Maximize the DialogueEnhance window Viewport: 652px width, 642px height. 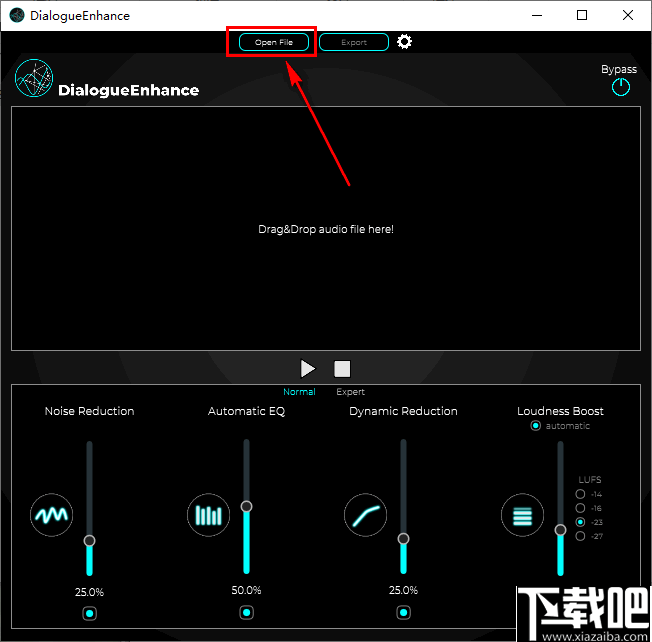[x=582, y=15]
